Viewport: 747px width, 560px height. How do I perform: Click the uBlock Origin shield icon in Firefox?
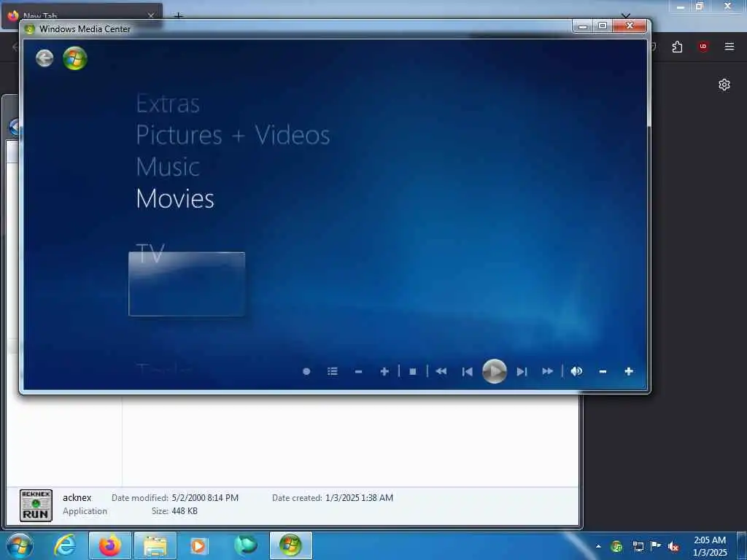click(x=703, y=47)
